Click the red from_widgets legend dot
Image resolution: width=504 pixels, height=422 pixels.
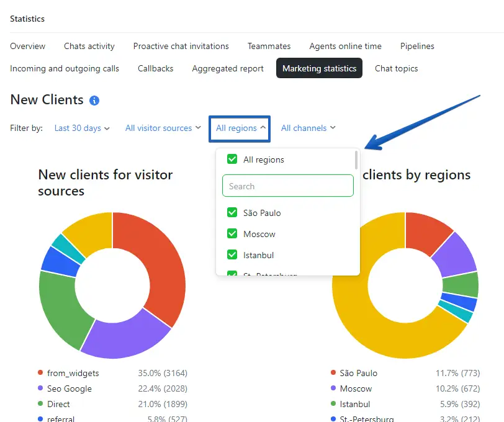[40, 373]
